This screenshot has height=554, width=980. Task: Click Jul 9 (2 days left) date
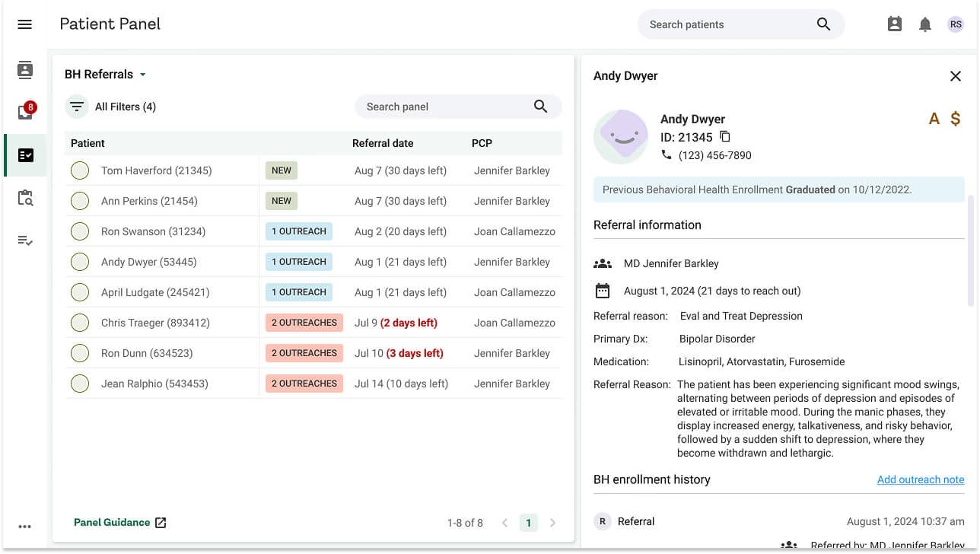tap(396, 323)
